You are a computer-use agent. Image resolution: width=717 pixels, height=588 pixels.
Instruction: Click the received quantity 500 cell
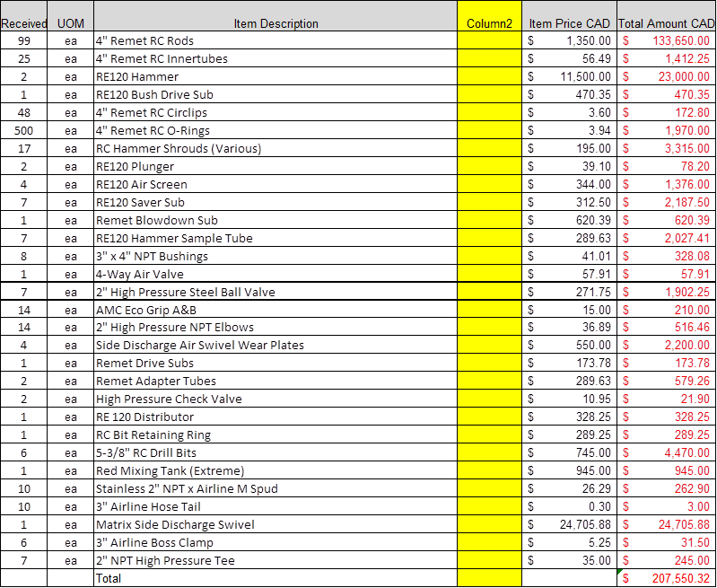(x=23, y=130)
